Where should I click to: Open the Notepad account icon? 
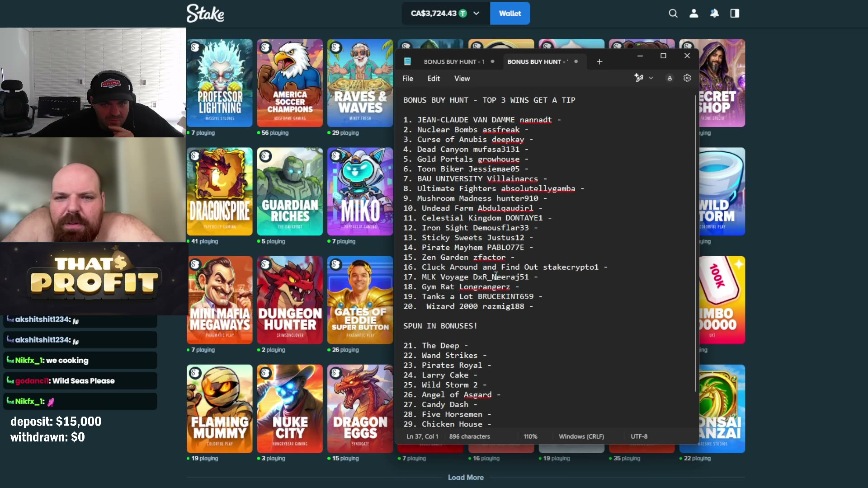tap(670, 78)
